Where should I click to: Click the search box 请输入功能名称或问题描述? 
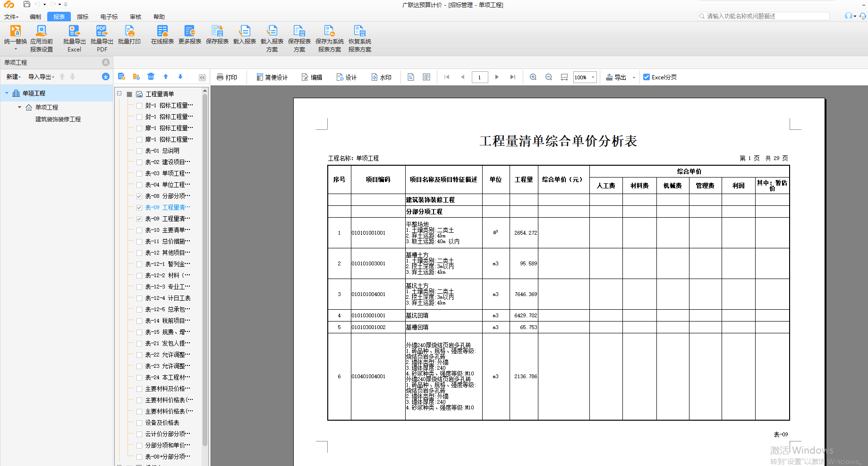(764, 16)
